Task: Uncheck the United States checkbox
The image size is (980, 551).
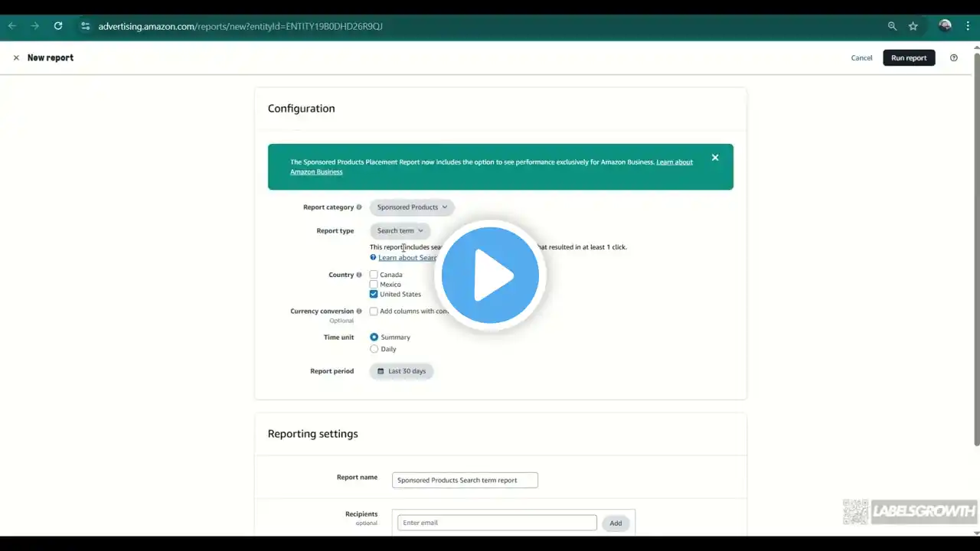Action: click(x=374, y=294)
